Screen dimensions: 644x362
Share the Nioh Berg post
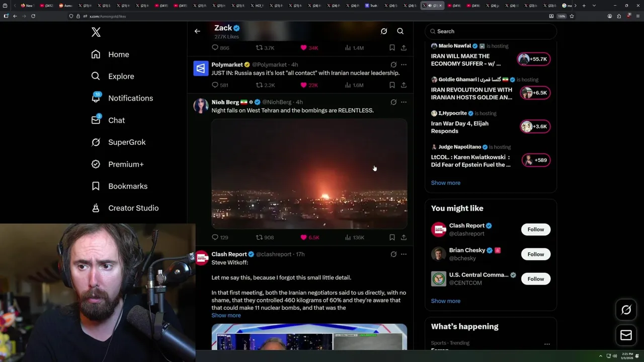404,237
